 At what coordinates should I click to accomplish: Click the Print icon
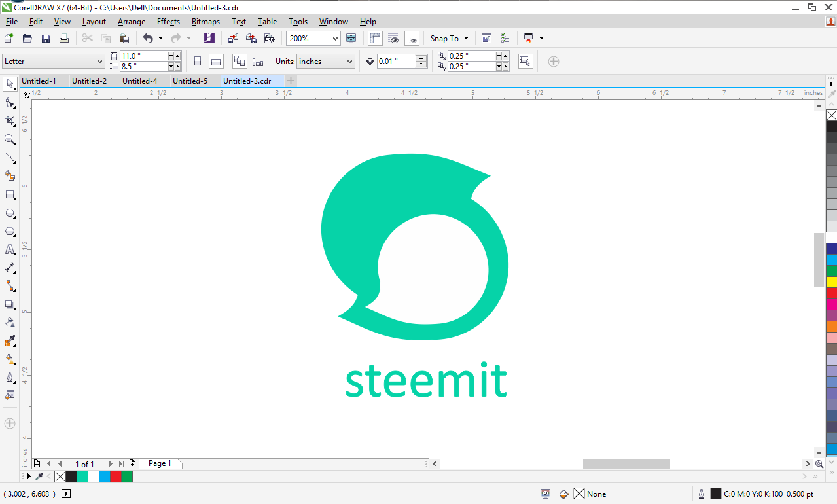coord(64,39)
